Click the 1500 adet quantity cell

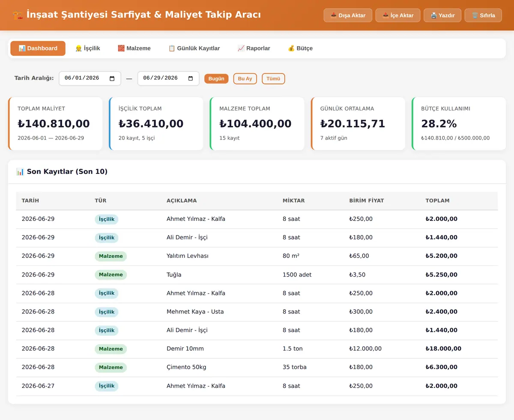(x=297, y=274)
